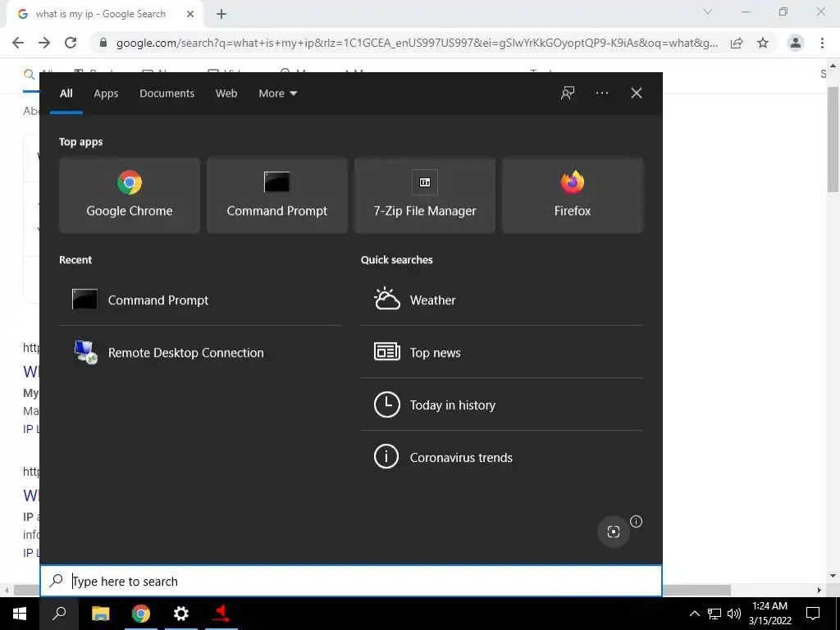840x630 pixels.
Task: Open Settings gear on the taskbar
Action: click(x=181, y=614)
